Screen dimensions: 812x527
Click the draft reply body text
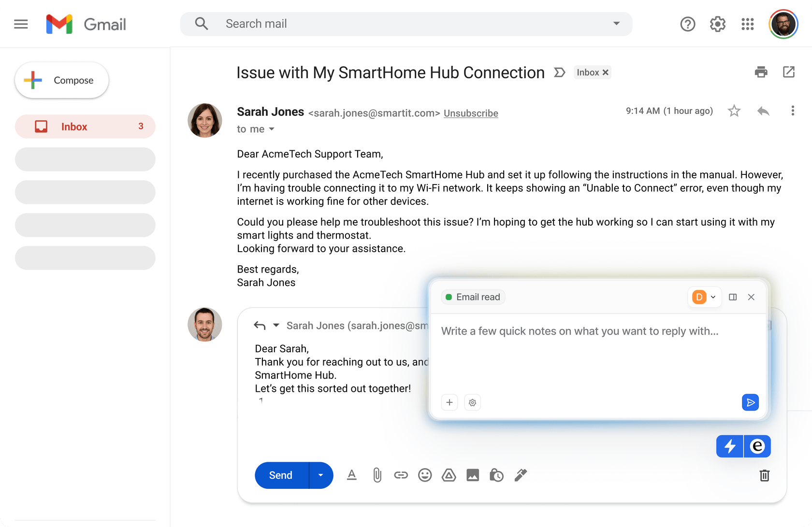pyautogui.click(x=341, y=369)
